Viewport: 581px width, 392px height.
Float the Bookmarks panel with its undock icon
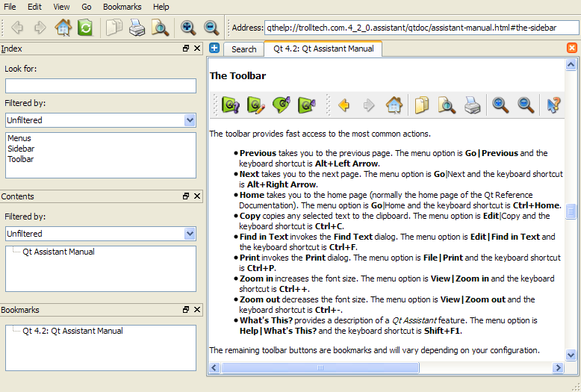(x=186, y=309)
